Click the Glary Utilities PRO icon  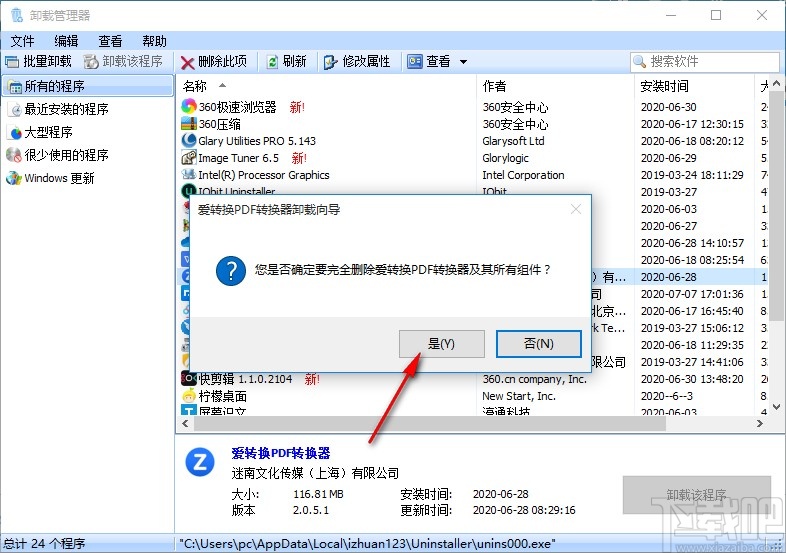point(189,140)
